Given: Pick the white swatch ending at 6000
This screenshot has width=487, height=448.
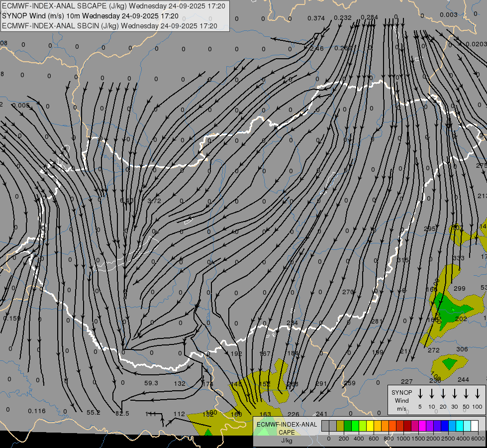Looking at the screenshot, I should 475,426.
